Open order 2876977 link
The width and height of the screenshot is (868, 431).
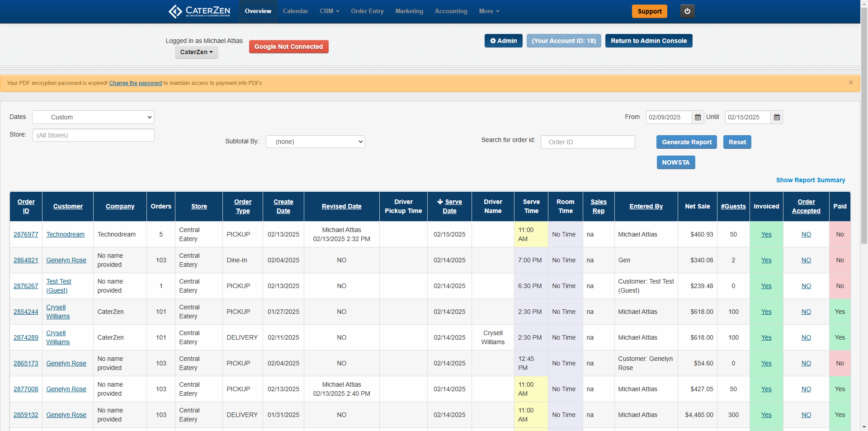click(x=26, y=234)
